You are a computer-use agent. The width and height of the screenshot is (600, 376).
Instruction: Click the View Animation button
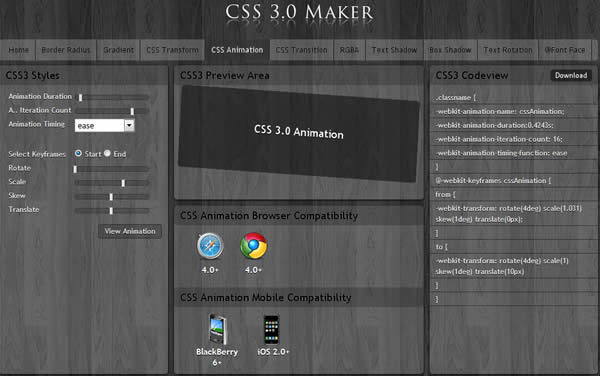click(130, 231)
